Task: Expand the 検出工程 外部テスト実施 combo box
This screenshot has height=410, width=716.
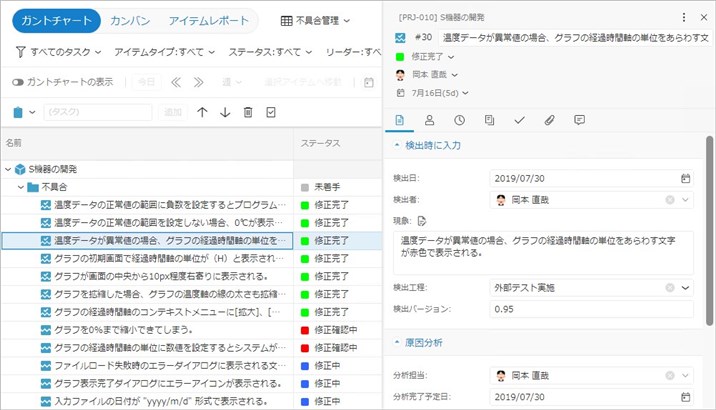Action: click(x=685, y=287)
